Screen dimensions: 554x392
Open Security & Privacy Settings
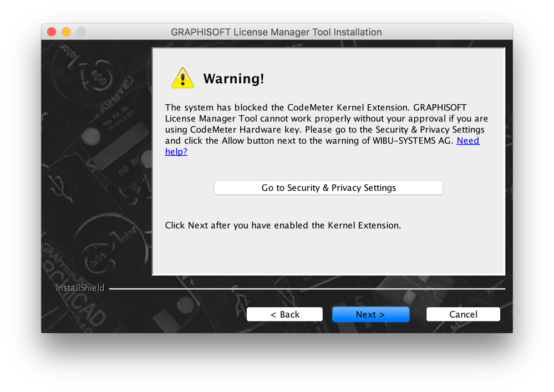point(328,187)
